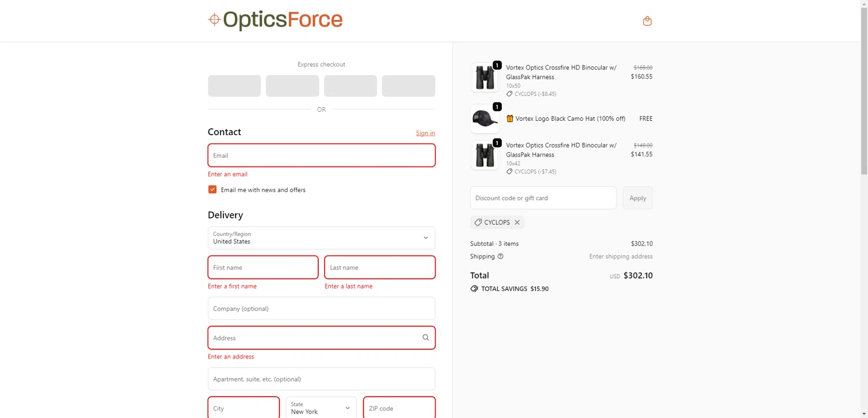The image size is (868, 418).
Task: Click the gift icon beside Vortex Logo Hat
Action: (510, 119)
